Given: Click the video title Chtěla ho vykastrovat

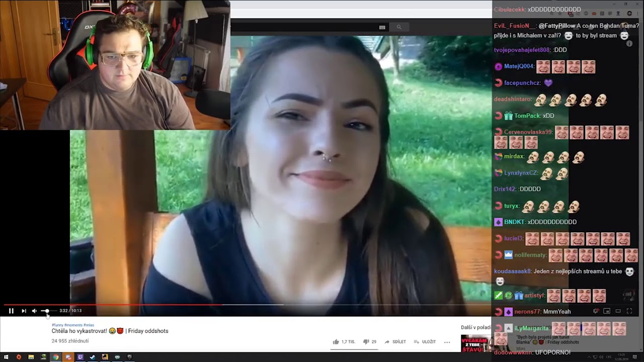Looking at the screenshot, I should click(x=110, y=331).
